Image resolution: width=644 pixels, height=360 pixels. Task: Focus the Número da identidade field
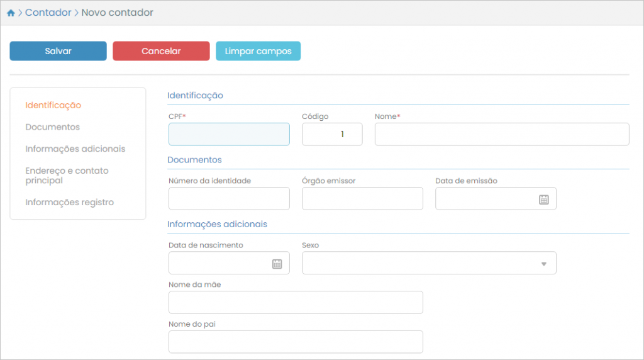pyautogui.click(x=229, y=198)
